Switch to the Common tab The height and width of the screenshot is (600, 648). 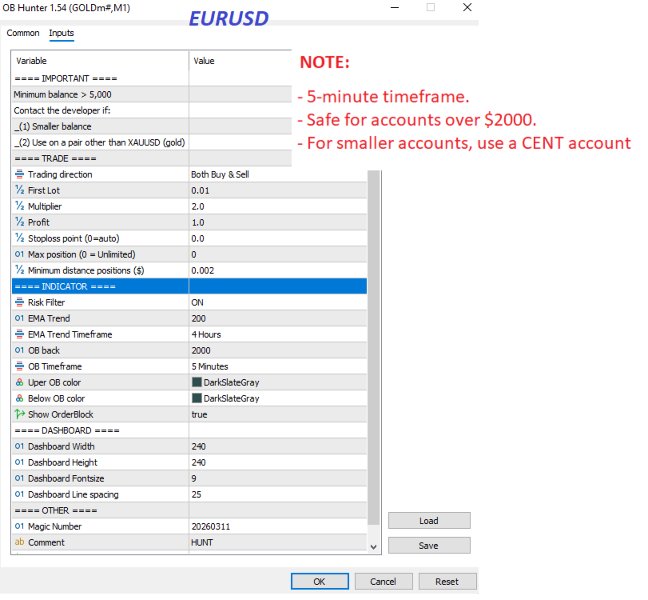click(x=23, y=33)
